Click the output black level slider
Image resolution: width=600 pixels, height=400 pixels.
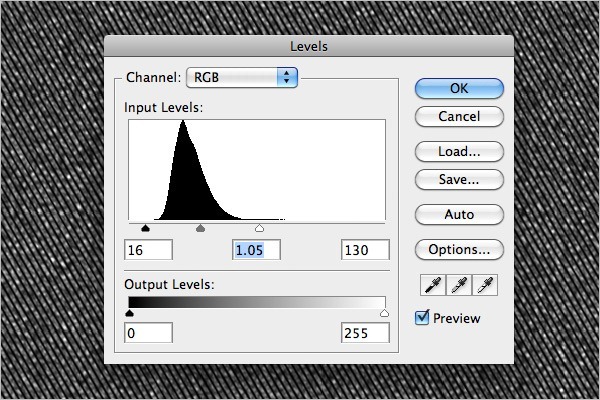(x=129, y=313)
